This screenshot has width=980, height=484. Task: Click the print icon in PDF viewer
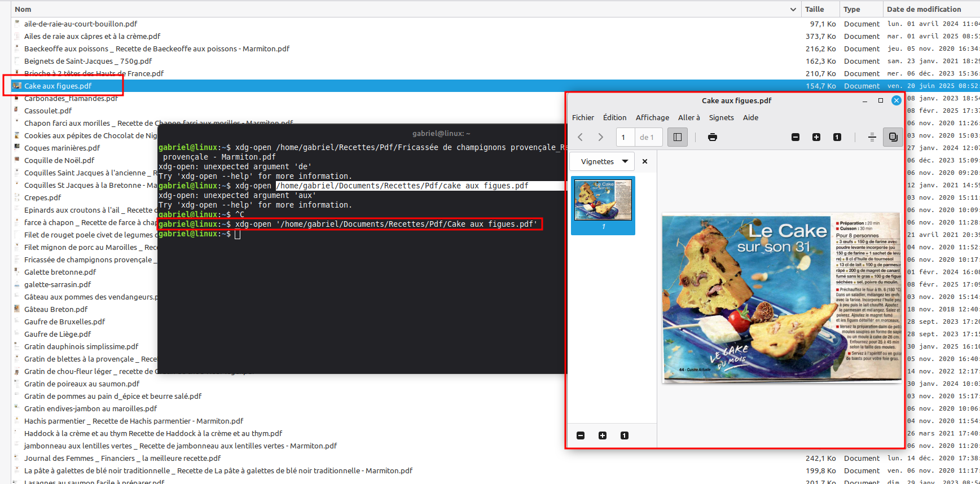[x=713, y=137]
